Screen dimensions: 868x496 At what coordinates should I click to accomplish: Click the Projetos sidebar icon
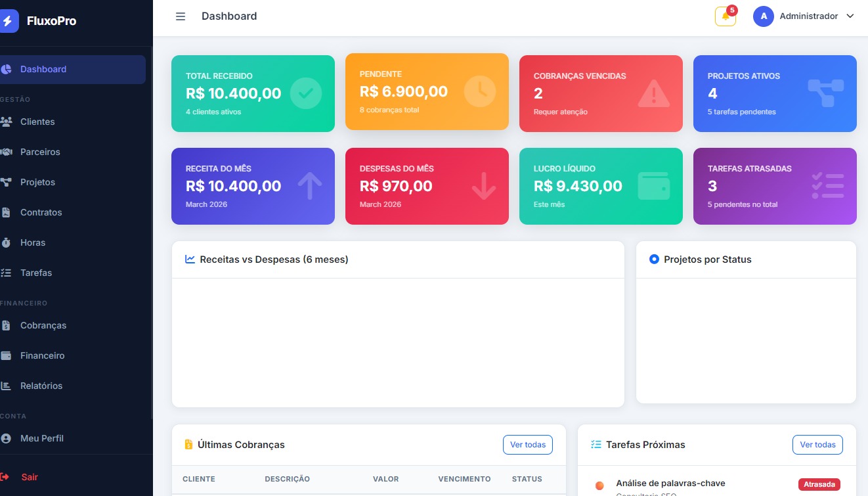(7, 182)
